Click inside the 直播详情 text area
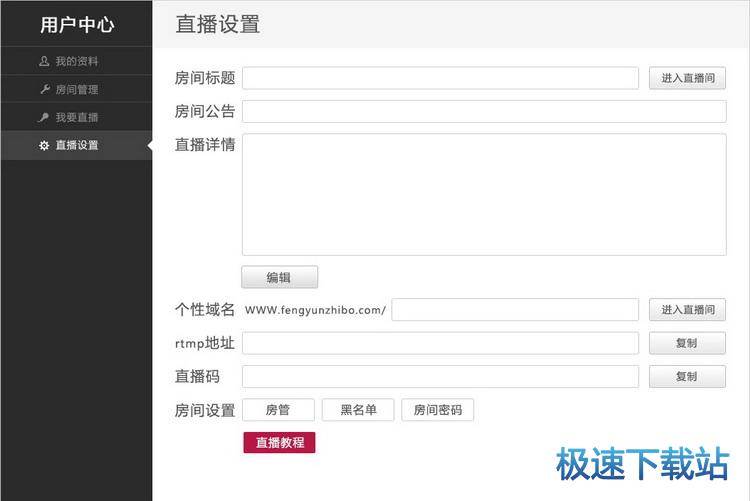 click(x=484, y=194)
